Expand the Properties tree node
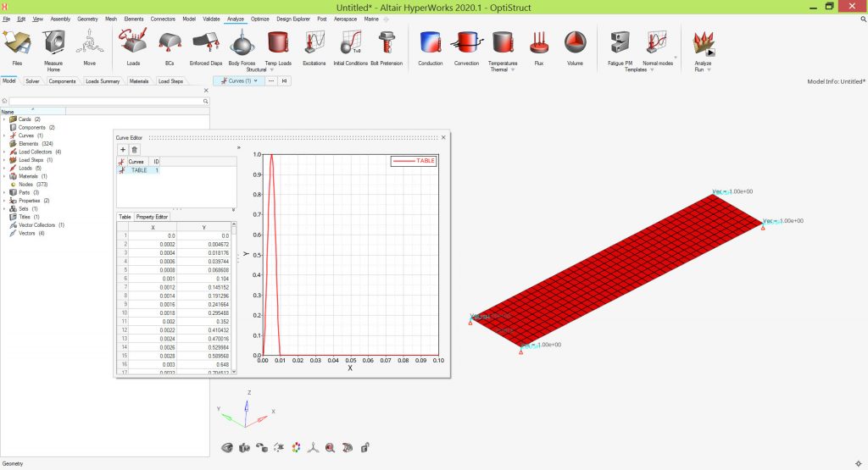The height and width of the screenshot is (470, 868). click(4, 201)
